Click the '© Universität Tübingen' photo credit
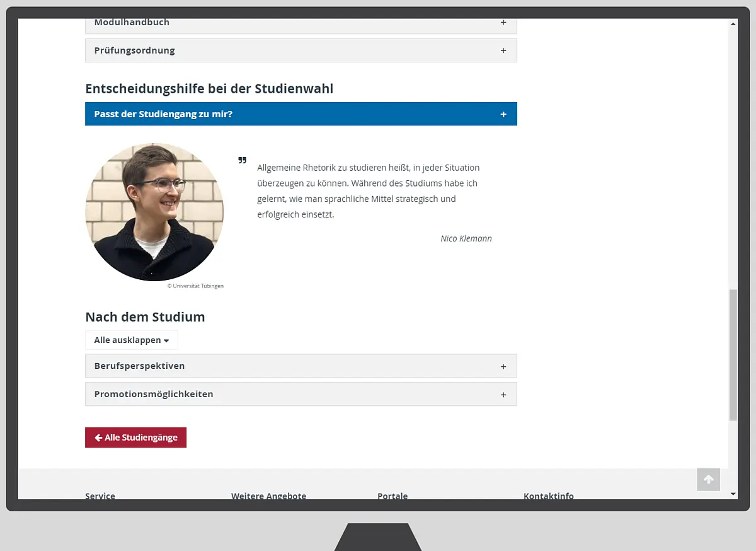Screen dimensions: 756x551 point(195,286)
